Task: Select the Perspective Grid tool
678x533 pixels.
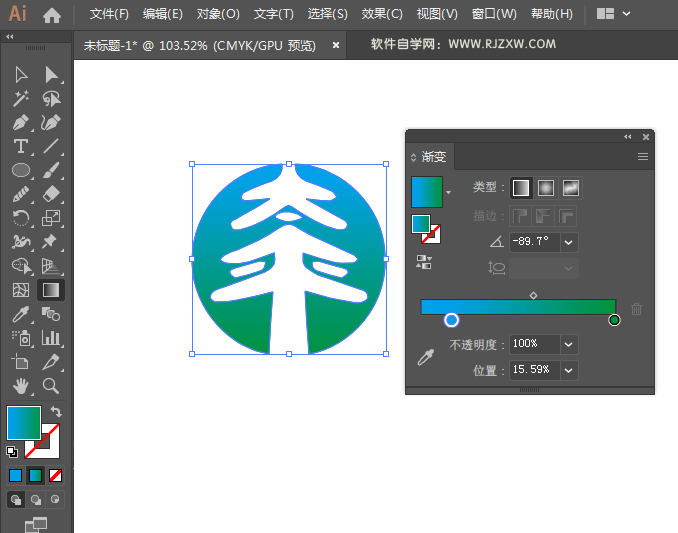Action: point(51,266)
